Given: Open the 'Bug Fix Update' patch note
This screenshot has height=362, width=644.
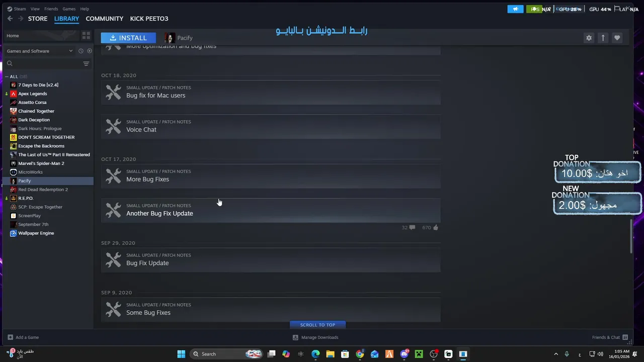Looking at the screenshot, I should [271, 260].
